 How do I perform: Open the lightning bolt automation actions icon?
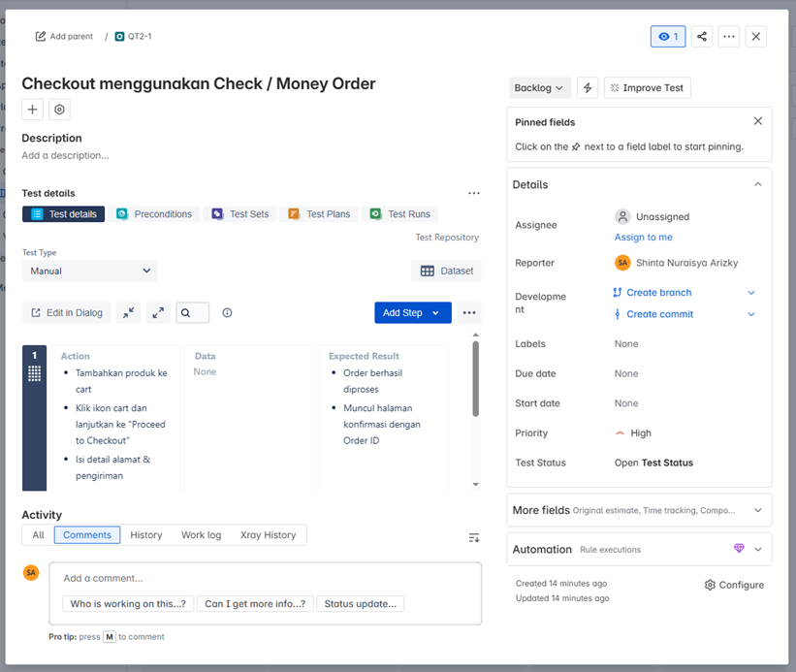click(588, 88)
